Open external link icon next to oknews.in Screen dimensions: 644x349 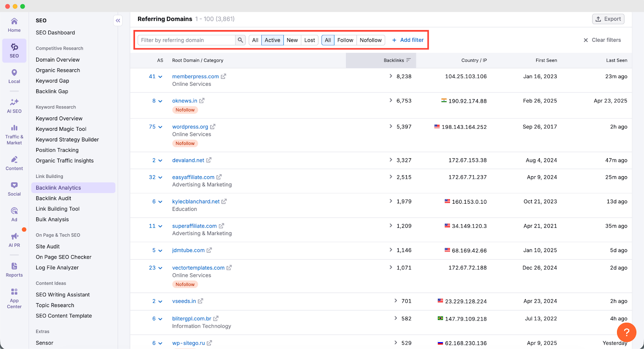click(202, 101)
